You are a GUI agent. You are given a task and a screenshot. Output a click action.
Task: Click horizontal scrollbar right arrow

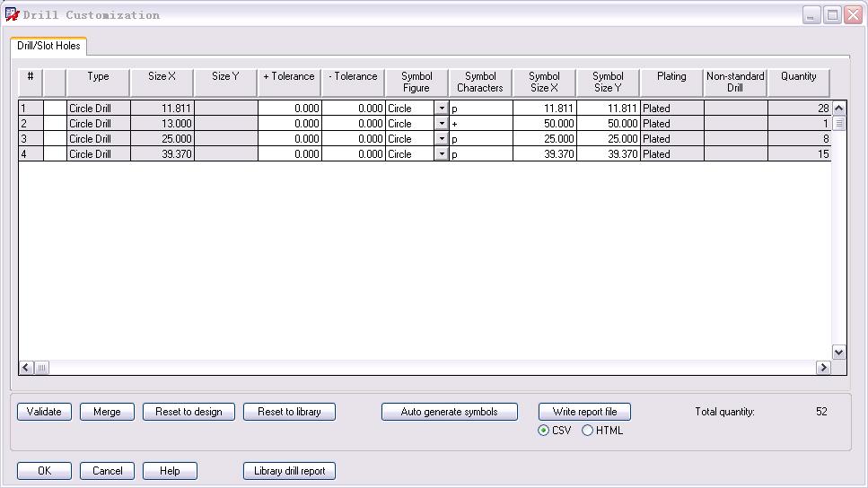[823, 368]
